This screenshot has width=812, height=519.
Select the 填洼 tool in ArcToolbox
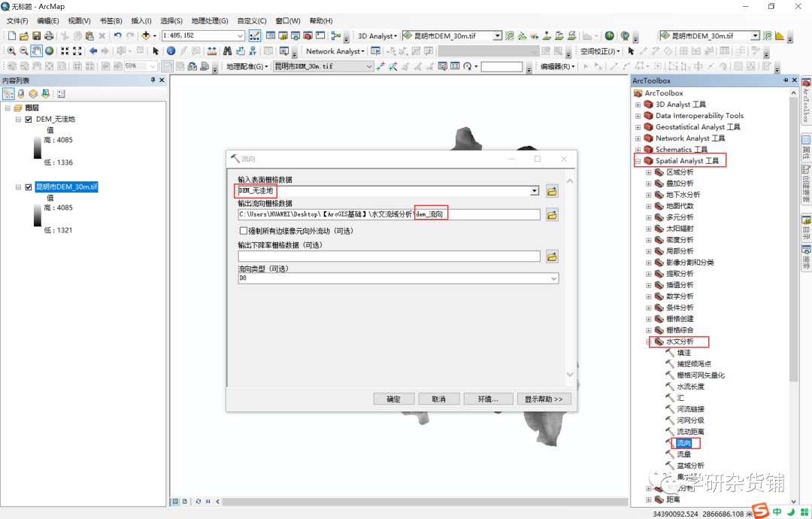coord(683,353)
